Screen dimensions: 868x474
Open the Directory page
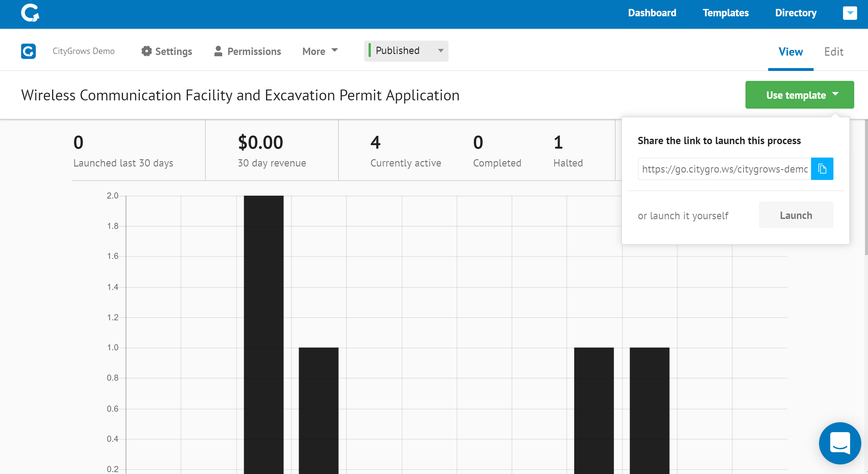click(x=796, y=13)
